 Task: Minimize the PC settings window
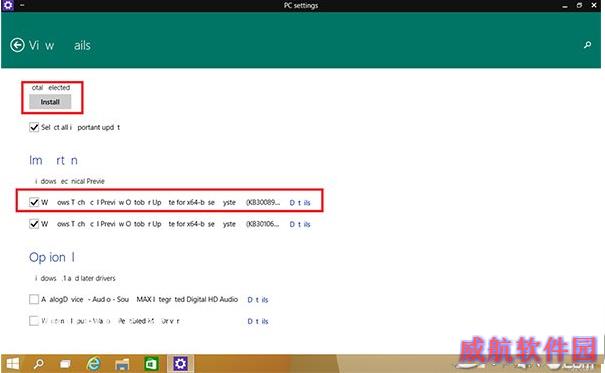565,6
